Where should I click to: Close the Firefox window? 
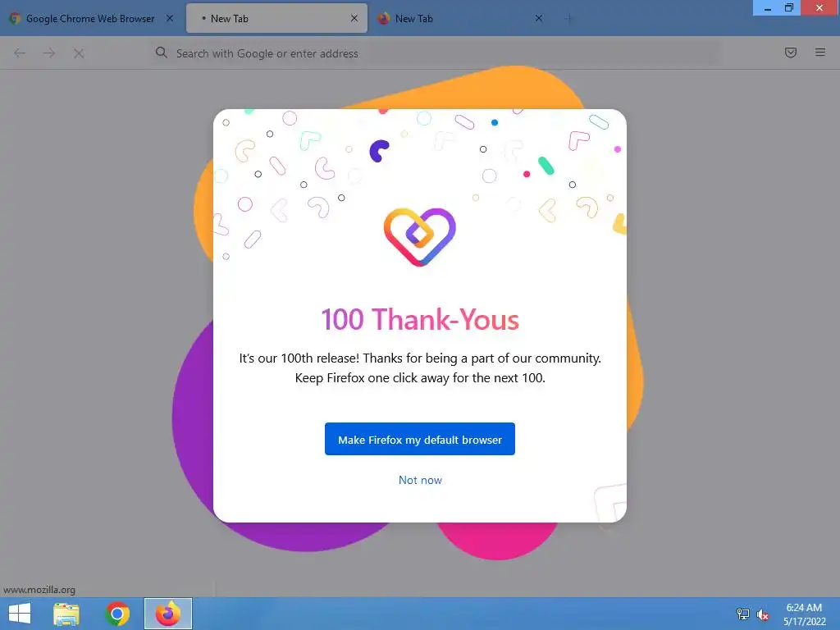[x=819, y=7]
